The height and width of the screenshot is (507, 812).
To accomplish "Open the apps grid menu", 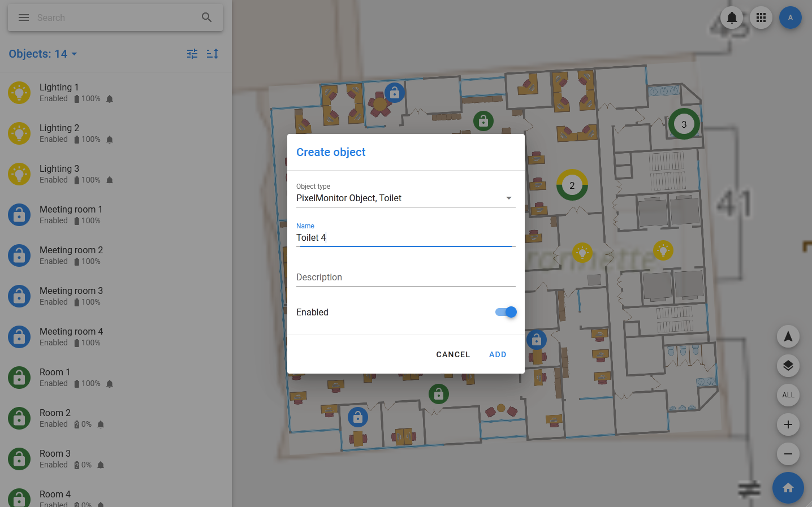I will point(761,18).
